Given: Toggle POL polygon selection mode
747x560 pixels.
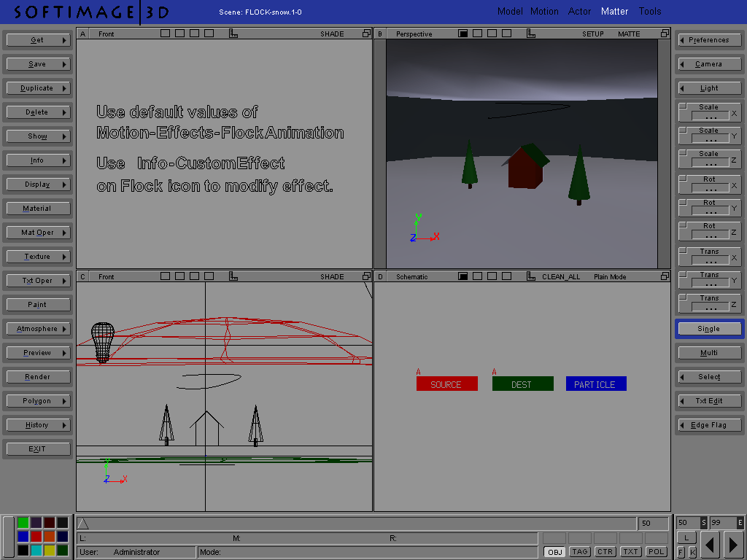Looking at the screenshot, I should 656,552.
